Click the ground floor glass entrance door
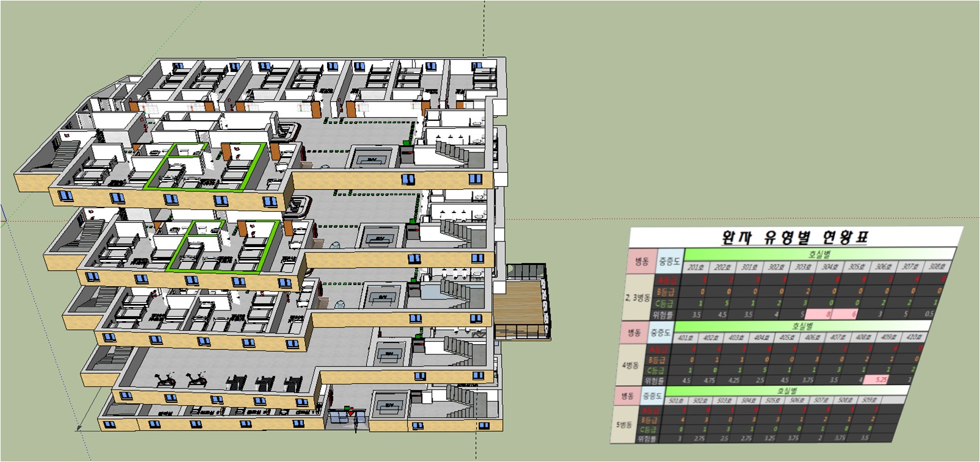 pos(345,417)
